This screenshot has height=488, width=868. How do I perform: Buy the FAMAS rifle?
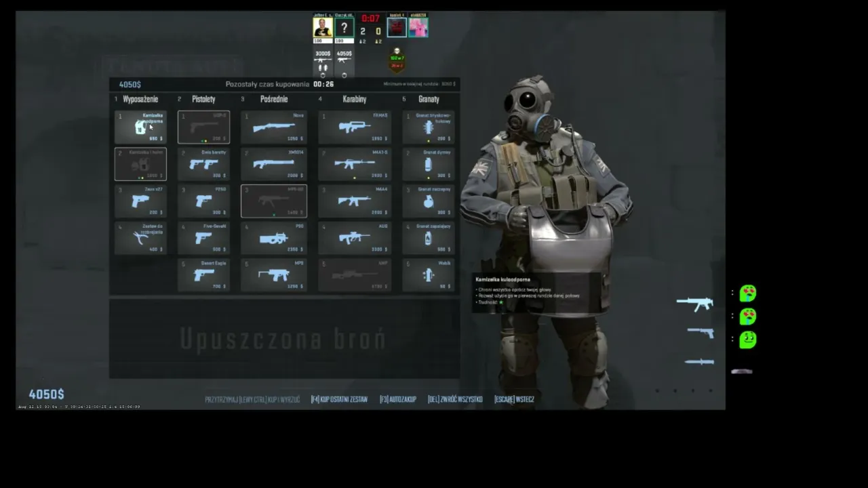click(355, 127)
